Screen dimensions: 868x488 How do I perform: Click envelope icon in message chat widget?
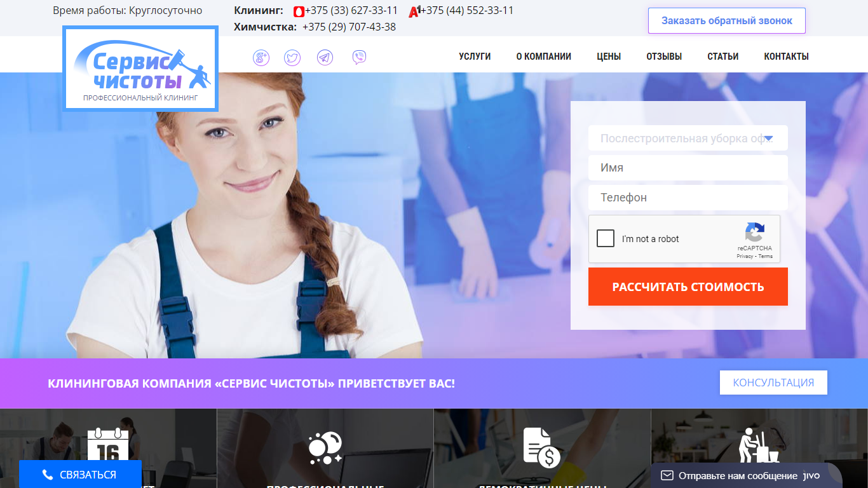pos(667,475)
